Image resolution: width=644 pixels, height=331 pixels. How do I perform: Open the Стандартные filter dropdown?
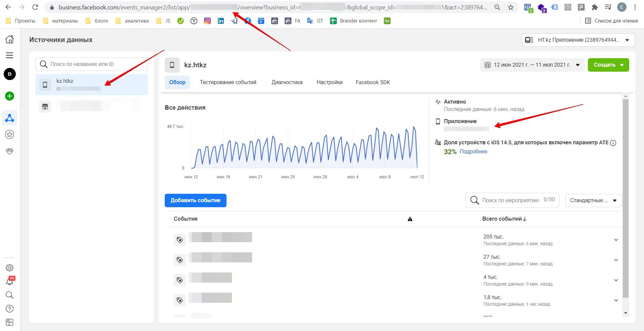[x=593, y=200]
